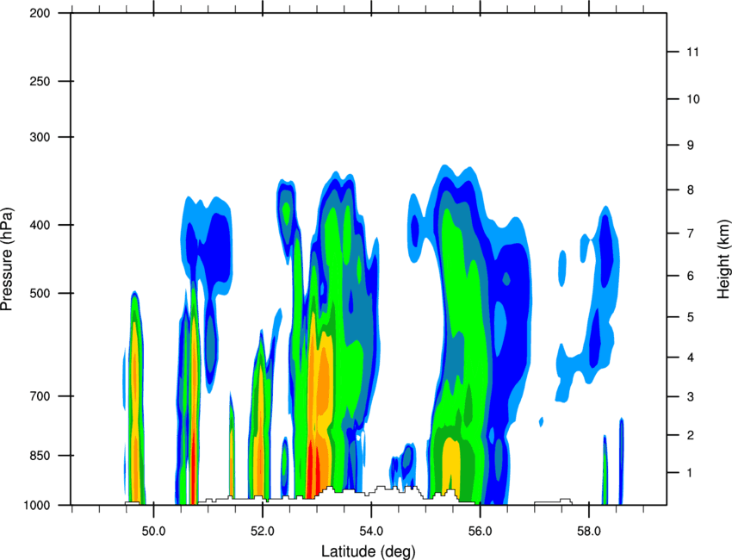
Task: Click the Pressure (hPa) axis title
Action: coord(7,259)
